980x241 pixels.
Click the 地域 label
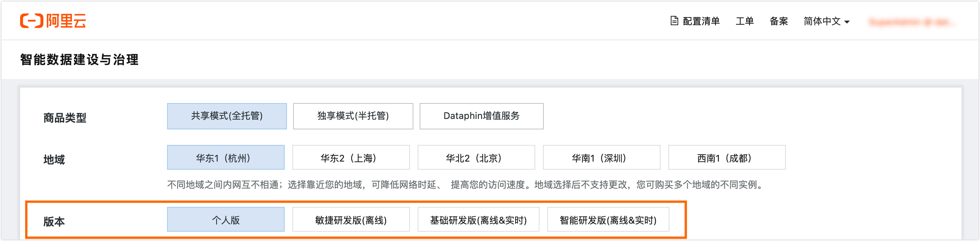54,160
